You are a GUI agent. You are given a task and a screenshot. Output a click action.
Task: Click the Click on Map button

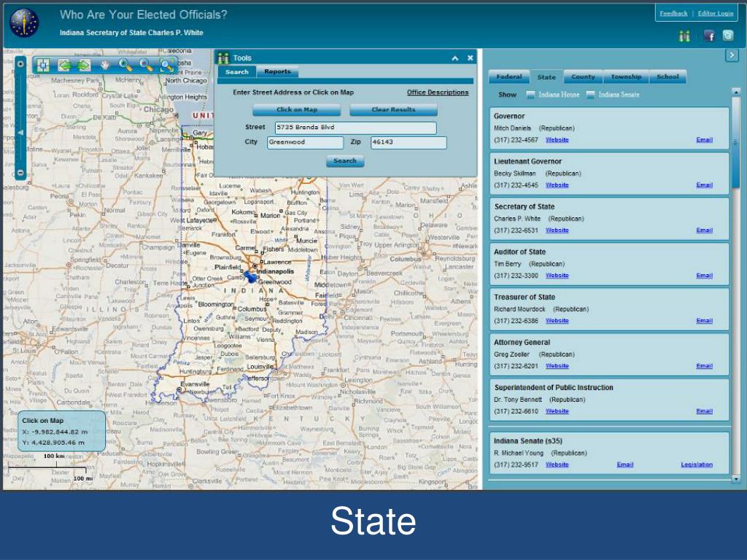click(296, 109)
